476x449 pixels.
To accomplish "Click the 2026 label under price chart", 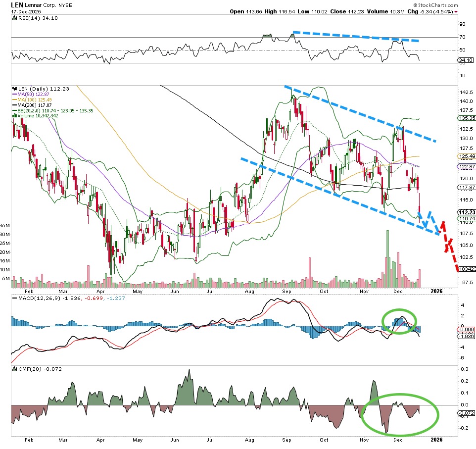I will tap(436, 292).
